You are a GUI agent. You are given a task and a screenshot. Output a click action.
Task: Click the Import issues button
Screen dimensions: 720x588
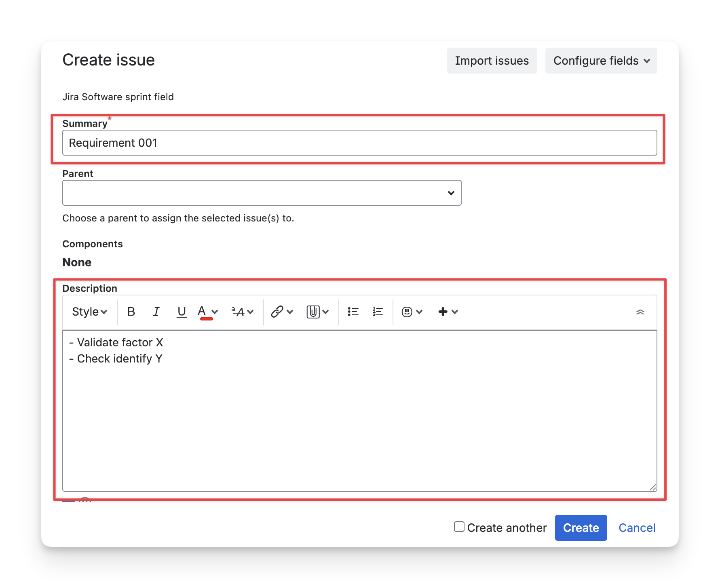pos(492,61)
